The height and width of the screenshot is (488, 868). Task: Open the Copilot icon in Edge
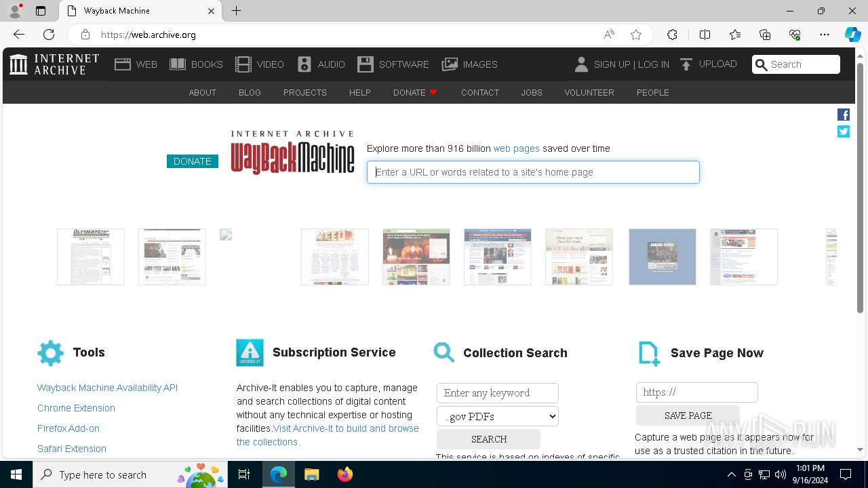pos(852,35)
